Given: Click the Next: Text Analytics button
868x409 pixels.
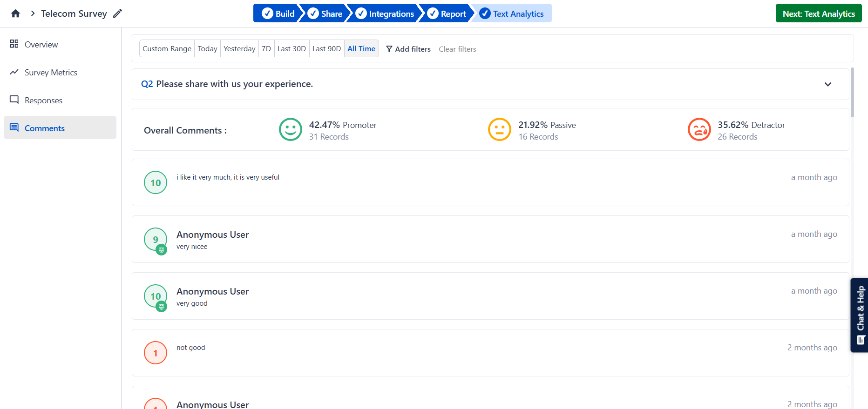Looking at the screenshot, I should (x=818, y=13).
